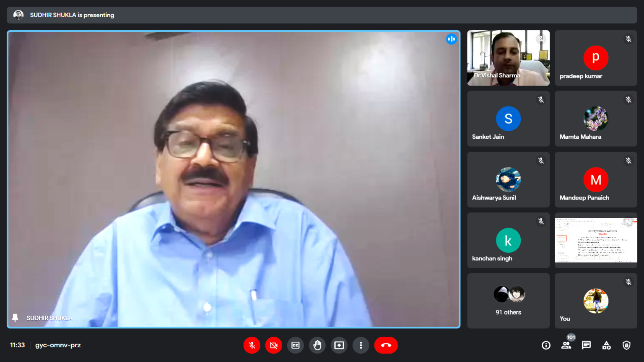Click the pin icon beside SUDHIR SHUKLA

[15, 318]
